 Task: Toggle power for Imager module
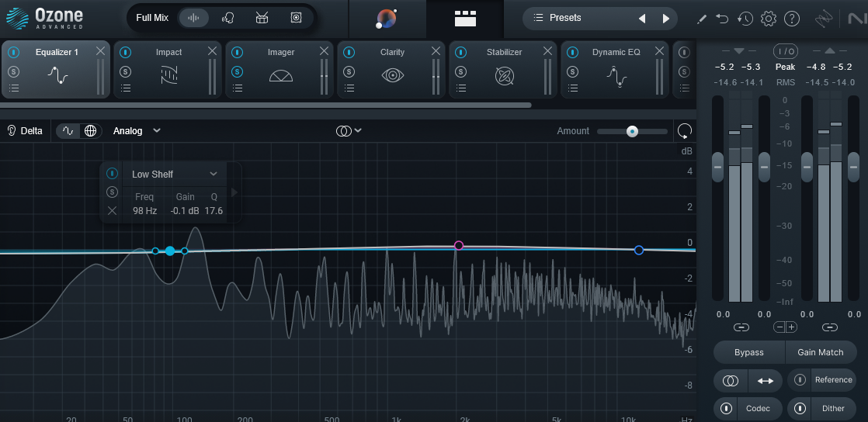point(238,52)
